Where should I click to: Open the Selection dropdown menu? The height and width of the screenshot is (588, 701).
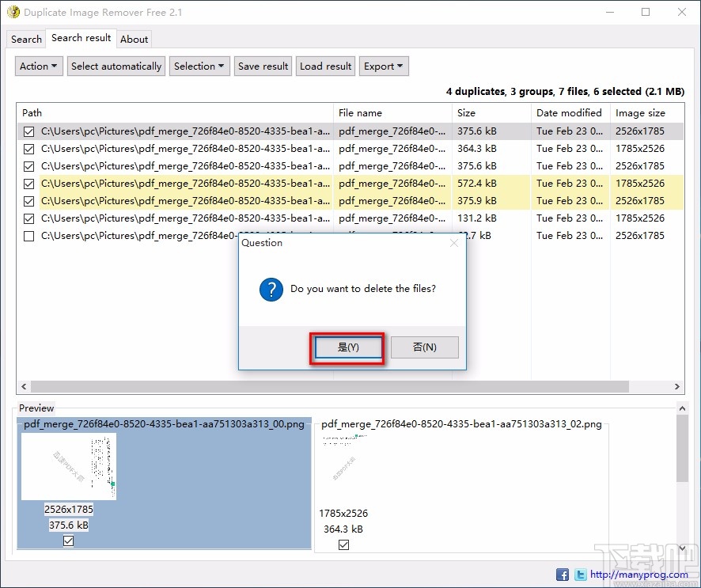click(199, 66)
